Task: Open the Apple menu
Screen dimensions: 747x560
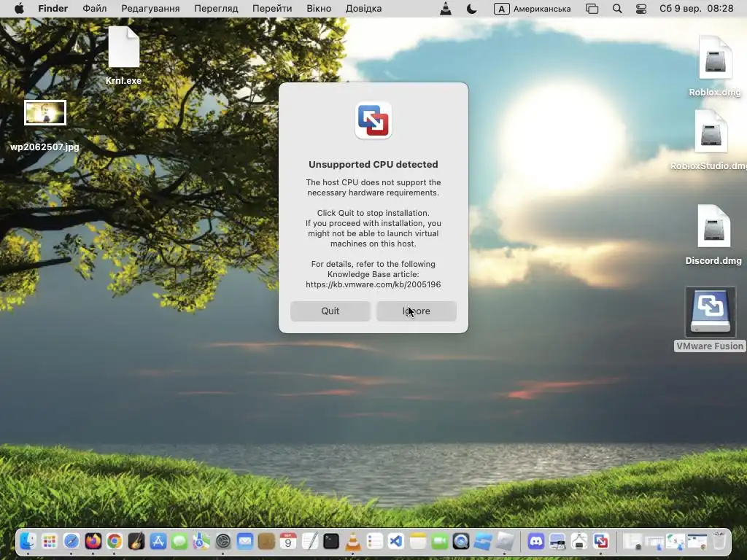Action: 19,9
